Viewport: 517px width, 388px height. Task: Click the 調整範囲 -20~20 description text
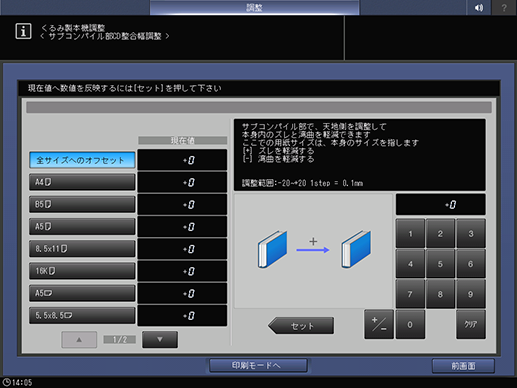pyautogui.click(x=302, y=183)
